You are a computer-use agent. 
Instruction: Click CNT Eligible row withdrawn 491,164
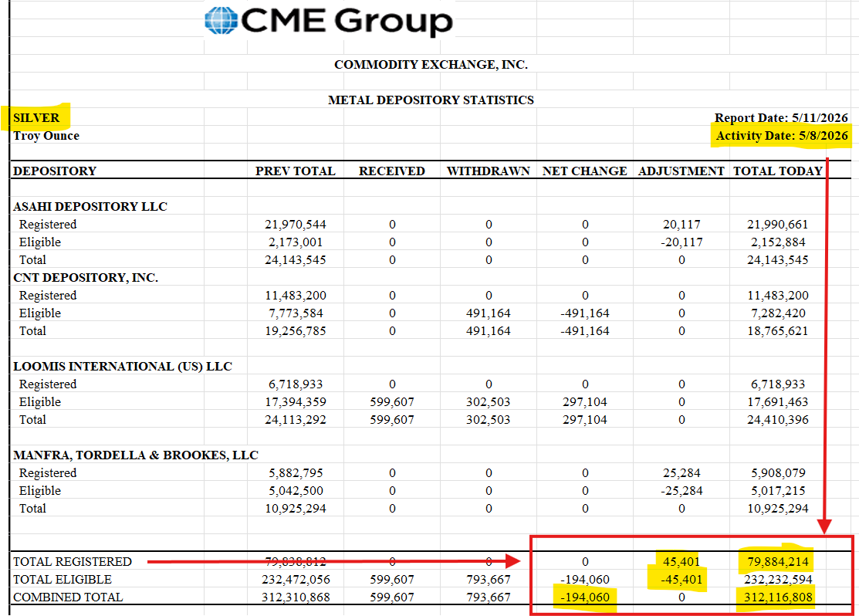pos(488,313)
